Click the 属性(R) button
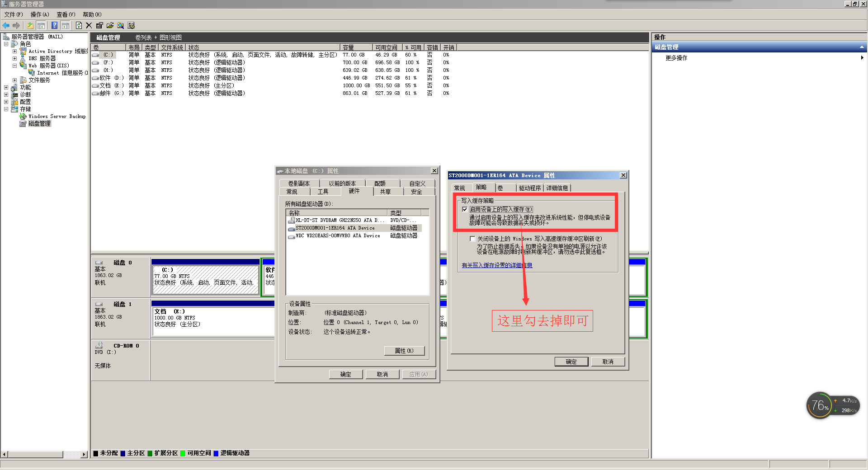 [404, 351]
